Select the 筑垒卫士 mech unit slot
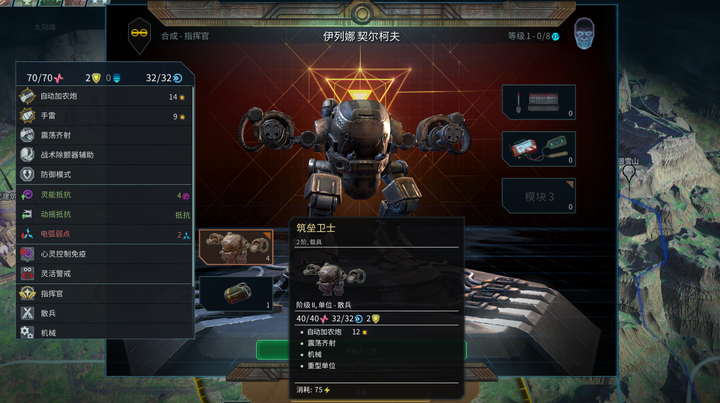 click(x=236, y=247)
